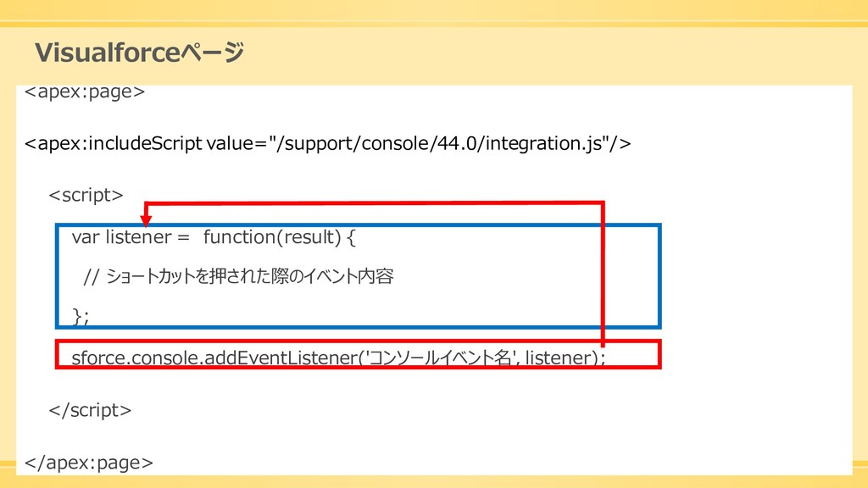
Task: Click the 'var listener = function(result) {' line
Action: coord(214,238)
